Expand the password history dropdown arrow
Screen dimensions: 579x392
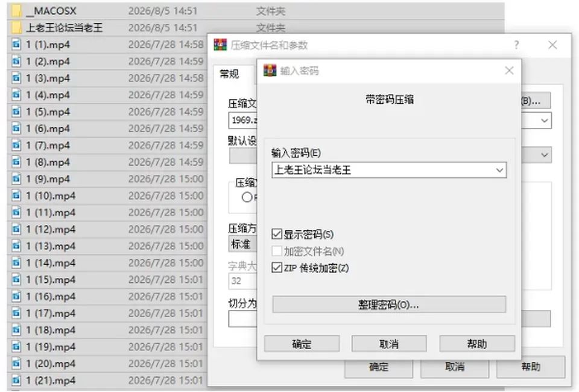pos(499,170)
